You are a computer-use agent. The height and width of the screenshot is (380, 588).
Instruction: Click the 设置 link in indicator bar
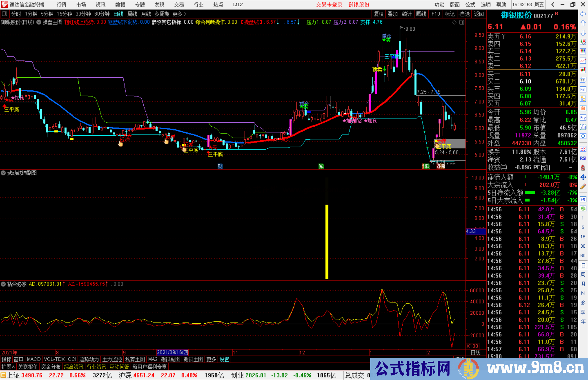[224, 359]
